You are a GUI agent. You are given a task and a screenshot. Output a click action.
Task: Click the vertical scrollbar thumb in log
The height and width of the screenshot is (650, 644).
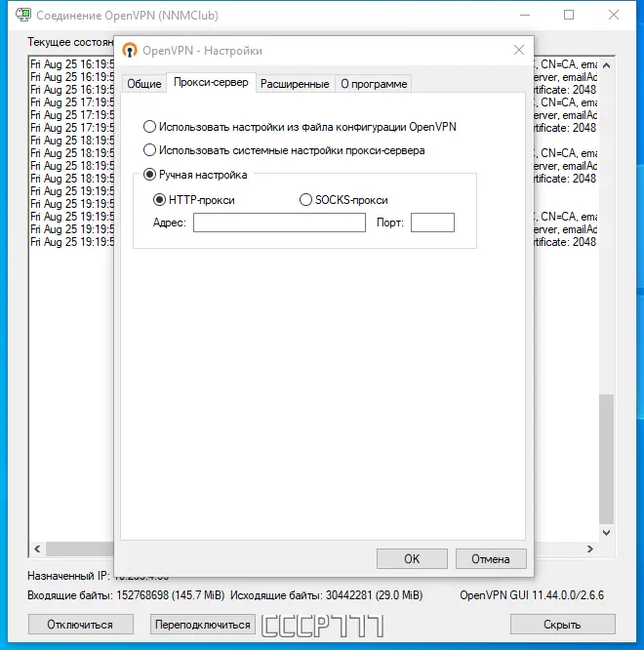(606, 459)
